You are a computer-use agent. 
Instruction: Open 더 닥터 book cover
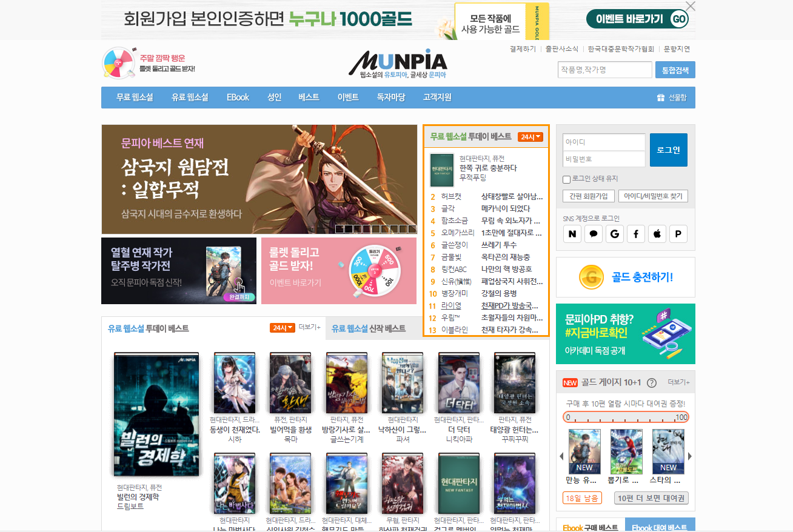(458, 383)
